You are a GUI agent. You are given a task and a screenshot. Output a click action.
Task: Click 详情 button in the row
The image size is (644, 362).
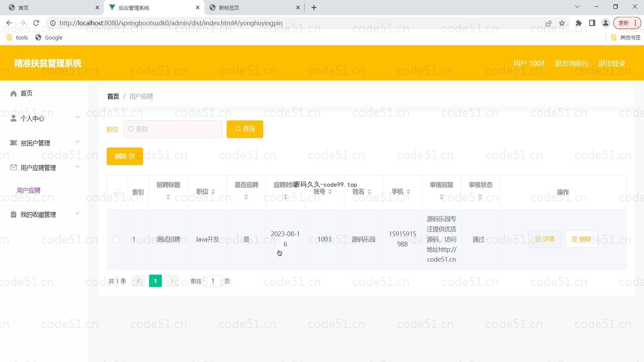pyautogui.click(x=545, y=239)
